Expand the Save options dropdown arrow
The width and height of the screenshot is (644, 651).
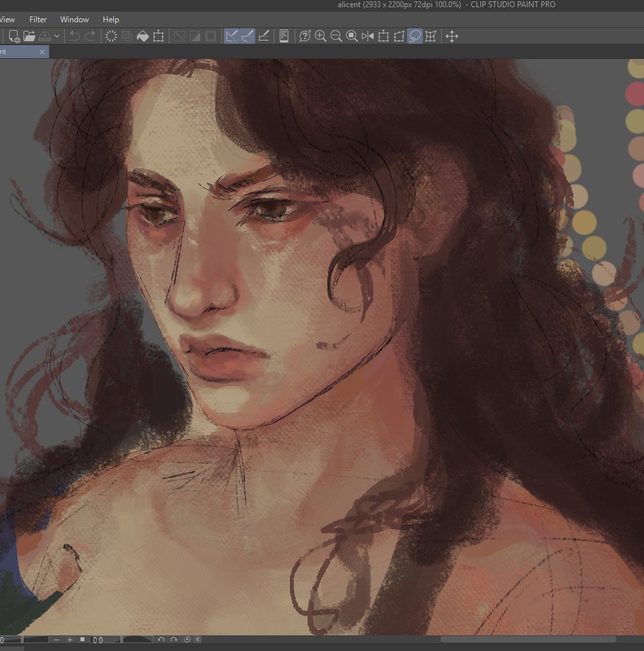(57, 36)
